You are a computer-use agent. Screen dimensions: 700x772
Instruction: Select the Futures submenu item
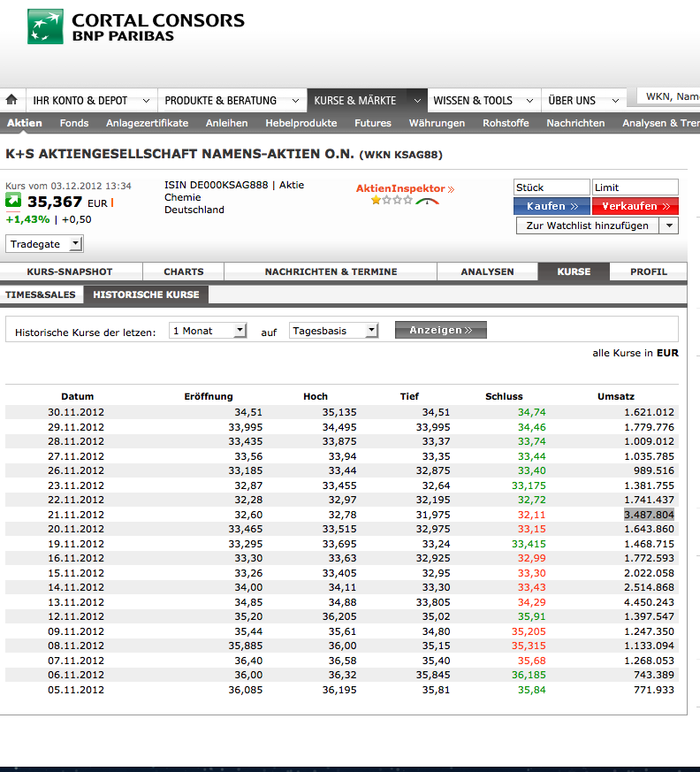tap(373, 123)
